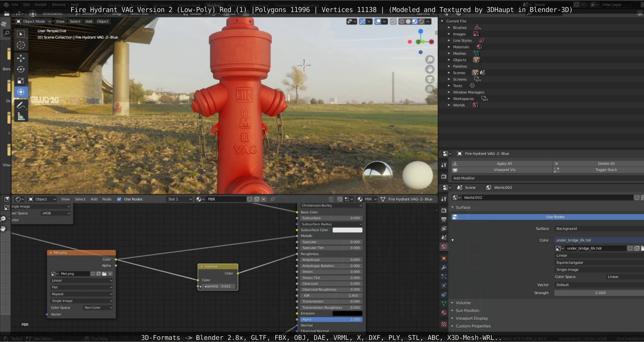
Task: Expand Worlds in Current File tree
Action: [x=449, y=105]
